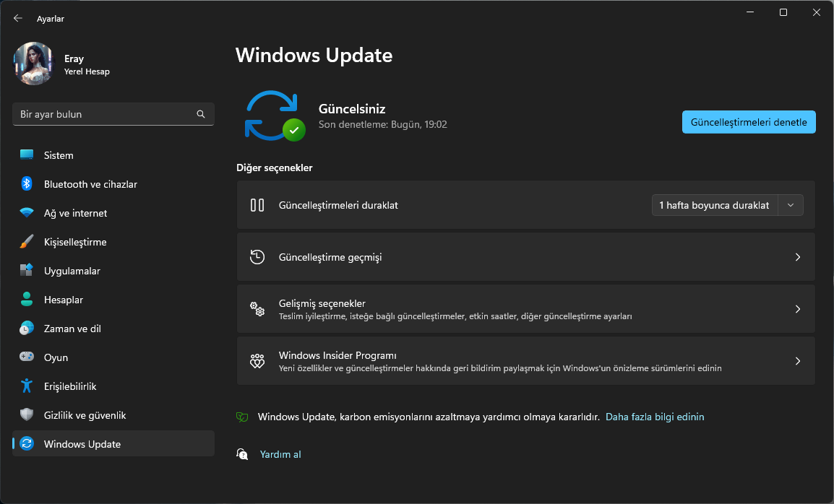Expand Gelişmiş seçenekler with the right chevron

[x=798, y=309]
